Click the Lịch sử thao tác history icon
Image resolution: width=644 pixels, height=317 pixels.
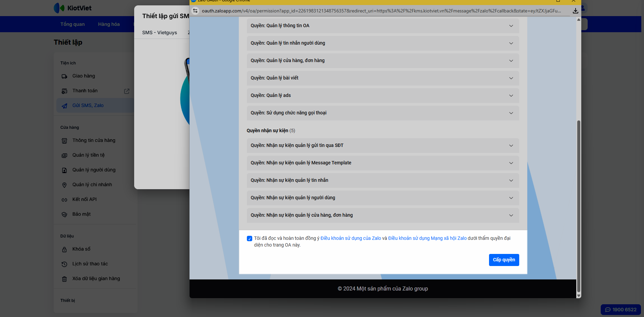[64, 264]
